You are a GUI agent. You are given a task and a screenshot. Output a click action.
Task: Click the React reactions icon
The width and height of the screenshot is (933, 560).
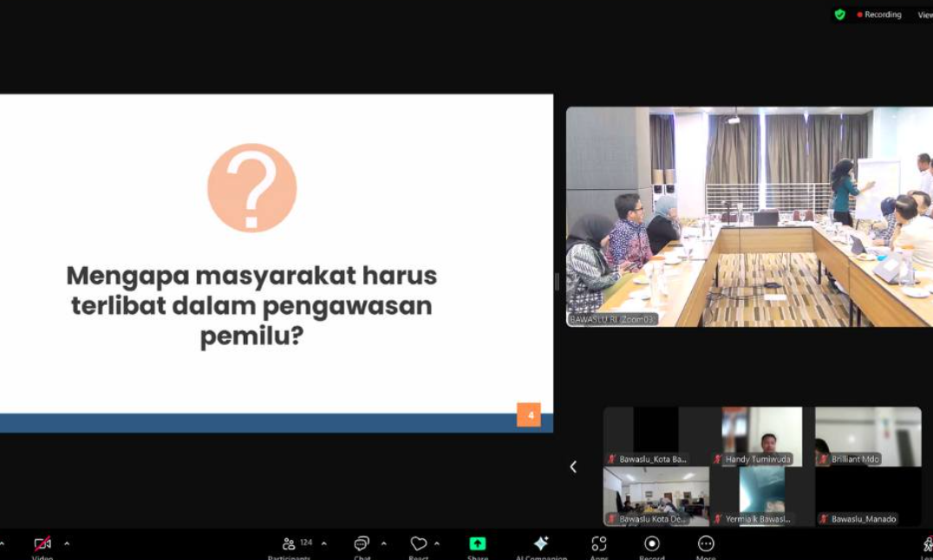click(417, 544)
